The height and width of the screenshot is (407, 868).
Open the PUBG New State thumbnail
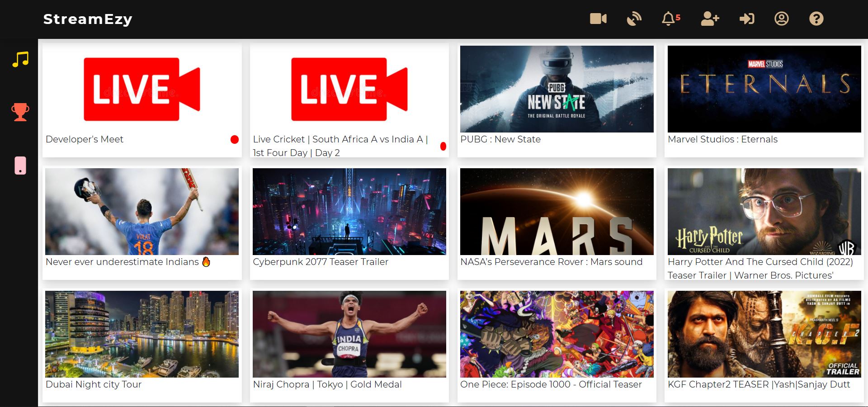point(557,89)
